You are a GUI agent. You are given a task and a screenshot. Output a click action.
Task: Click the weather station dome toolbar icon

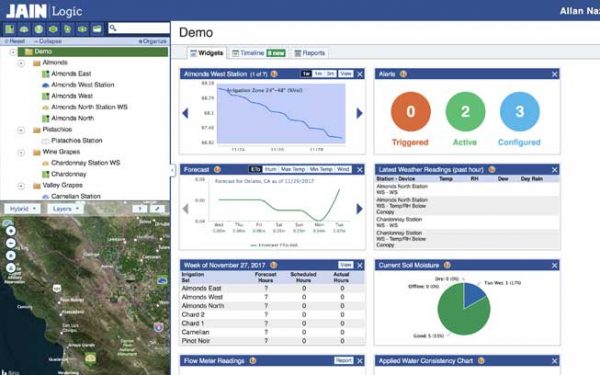(24, 29)
